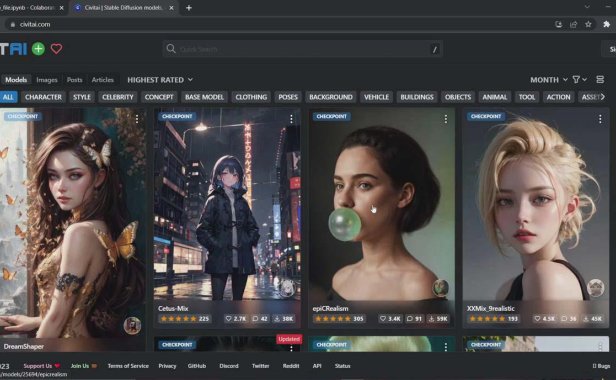616x380 pixels.
Task: Click the browser bookmark star icon
Action: 588,24
